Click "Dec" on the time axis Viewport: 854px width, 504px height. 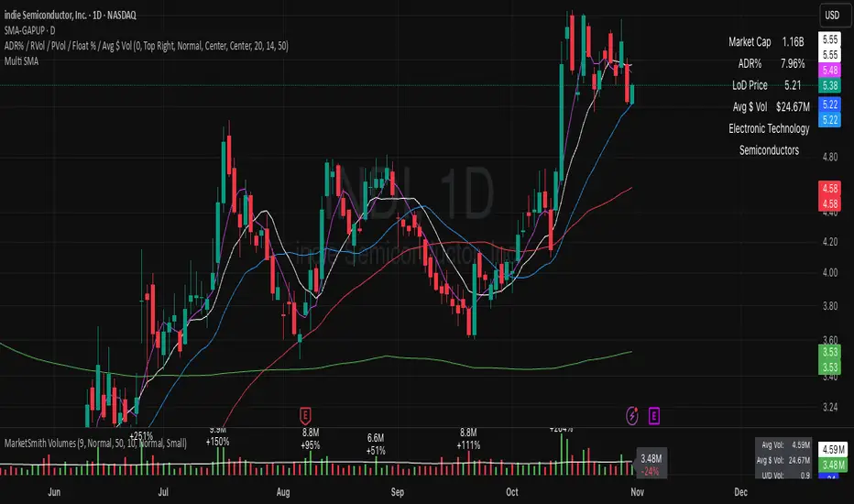(x=740, y=492)
